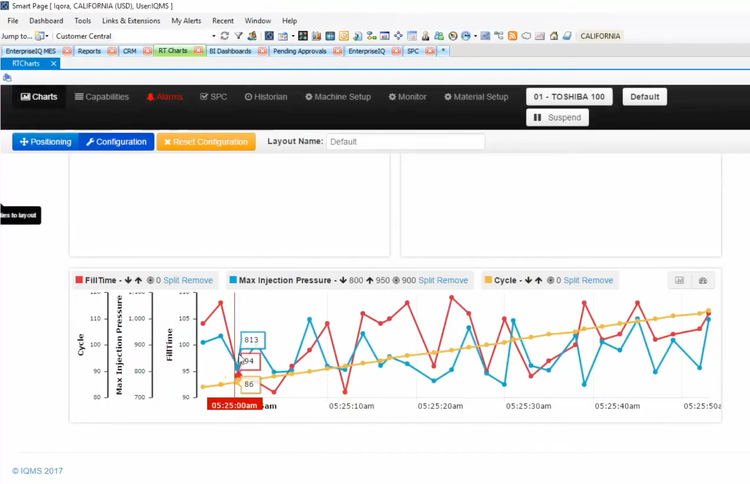
Task: Open the RSS feed icon
Action: (512, 36)
